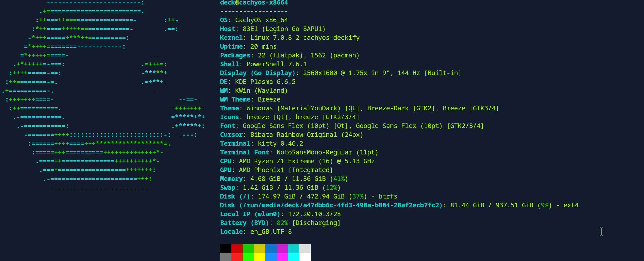Click the 'btrfs' filesystem text
This screenshot has height=261, width=644.
click(x=388, y=197)
